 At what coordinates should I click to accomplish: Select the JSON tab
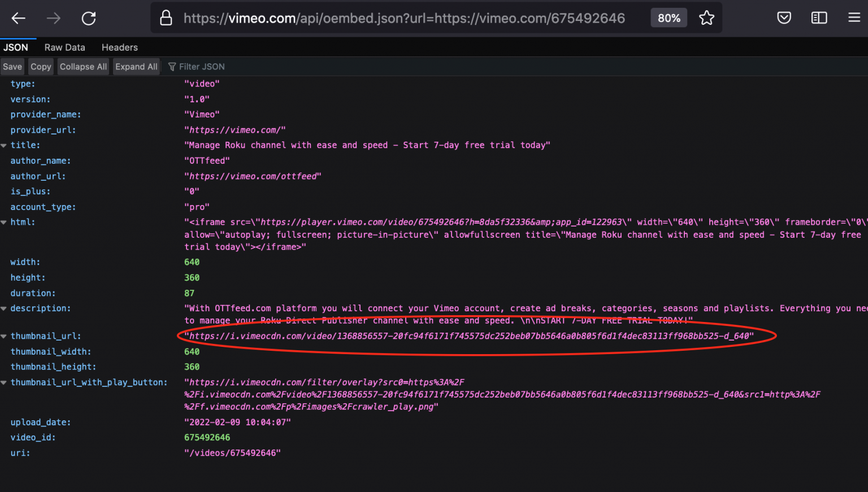16,47
